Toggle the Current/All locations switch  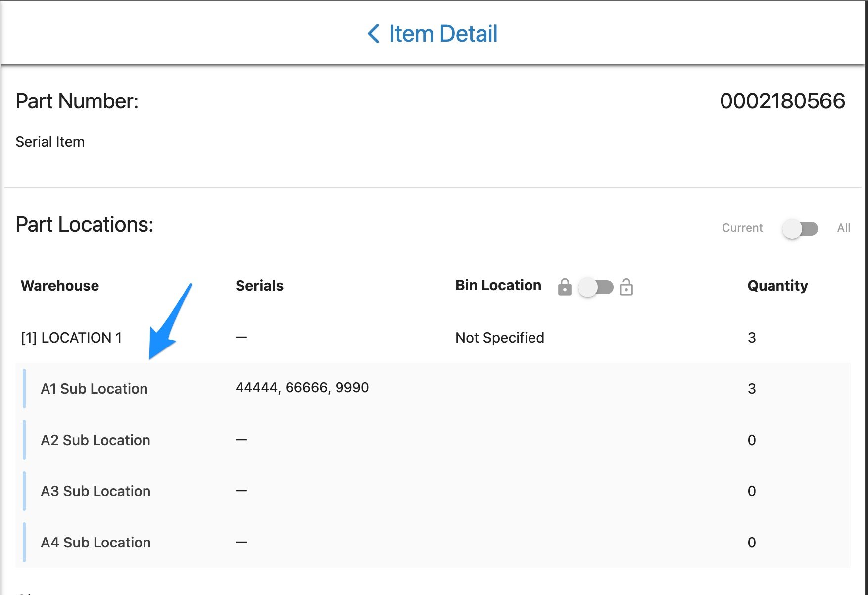[x=800, y=229]
